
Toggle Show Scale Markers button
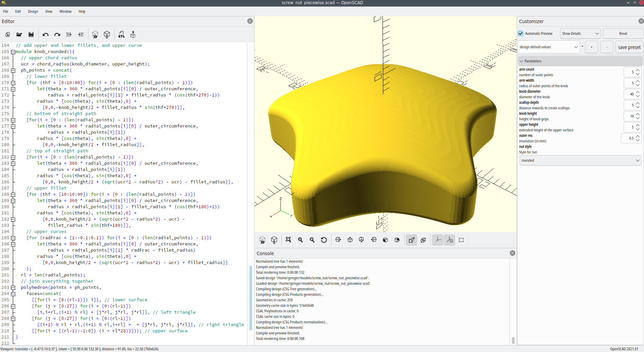450,240
